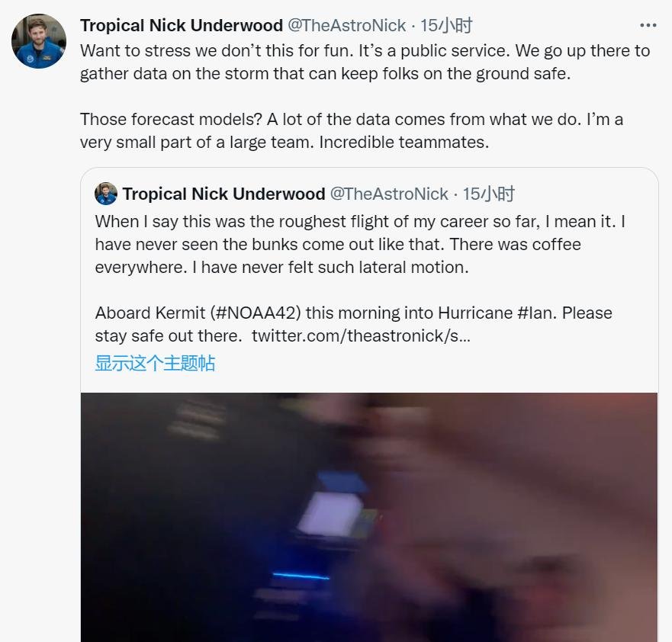
Task: Click the top tweet's Tropical Nick Underwood name
Action: (x=181, y=25)
